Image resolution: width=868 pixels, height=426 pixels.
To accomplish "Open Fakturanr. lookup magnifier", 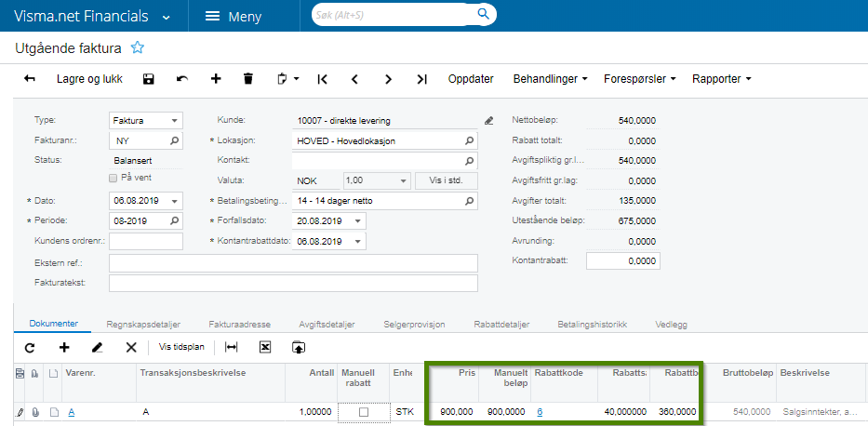I will 174,141.
